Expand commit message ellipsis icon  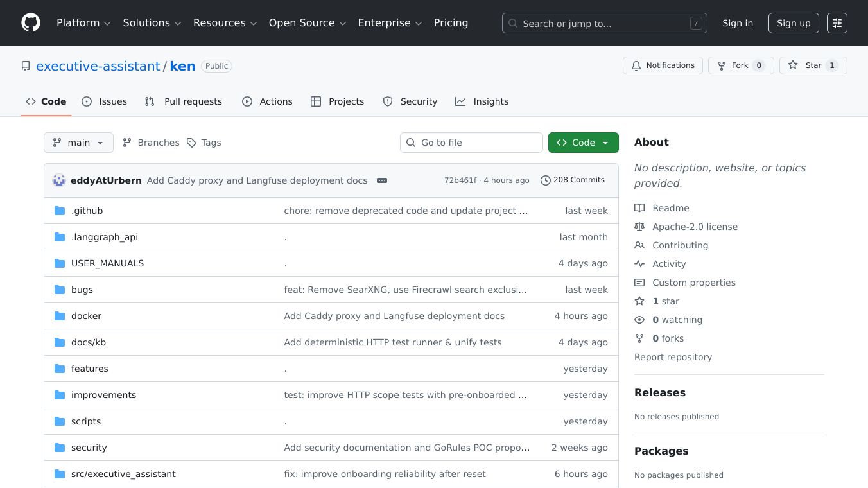(382, 180)
